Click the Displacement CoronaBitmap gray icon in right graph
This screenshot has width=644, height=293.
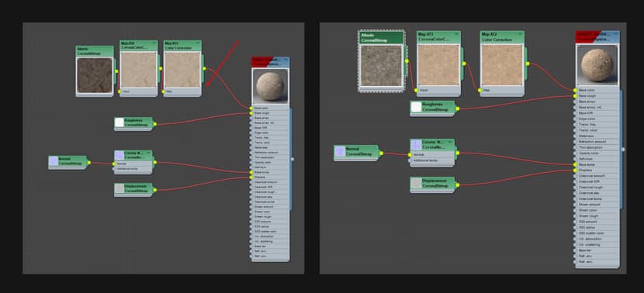pyautogui.click(x=417, y=183)
